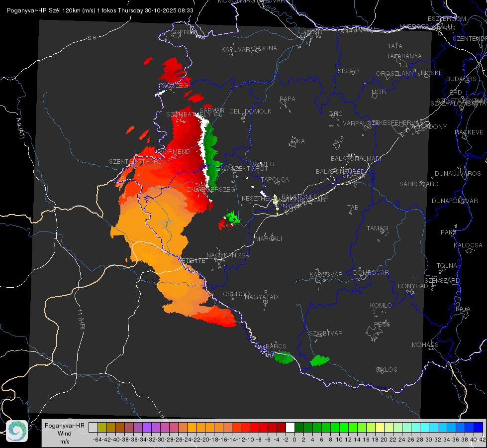The image size is (487, 448).
Task: Click the BAJA town label
Action: point(463,309)
